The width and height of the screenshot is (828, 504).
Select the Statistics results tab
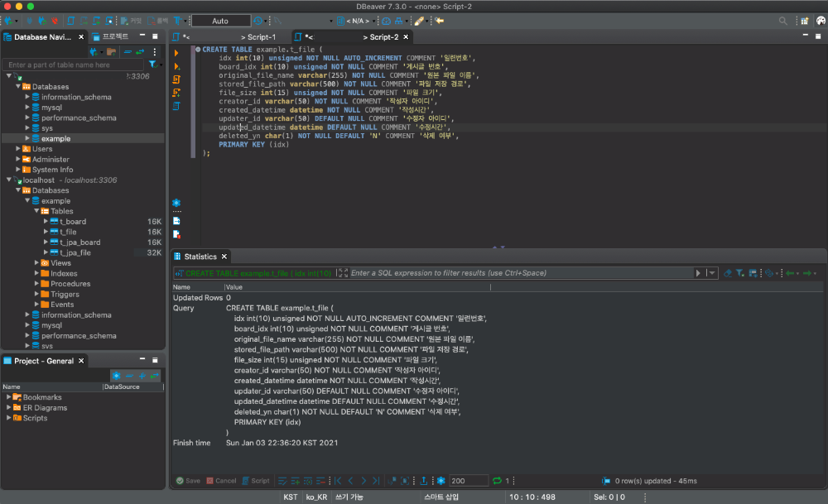tap(200, 257)
